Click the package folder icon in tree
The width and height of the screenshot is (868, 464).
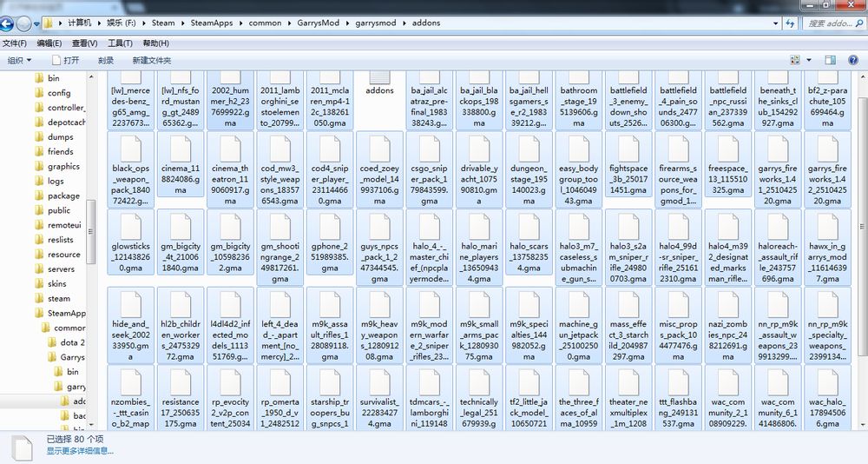(39, 196)
